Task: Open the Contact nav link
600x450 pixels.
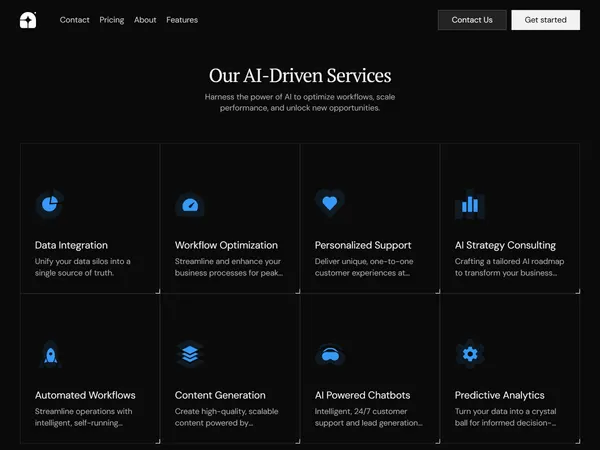Action: 74,20
